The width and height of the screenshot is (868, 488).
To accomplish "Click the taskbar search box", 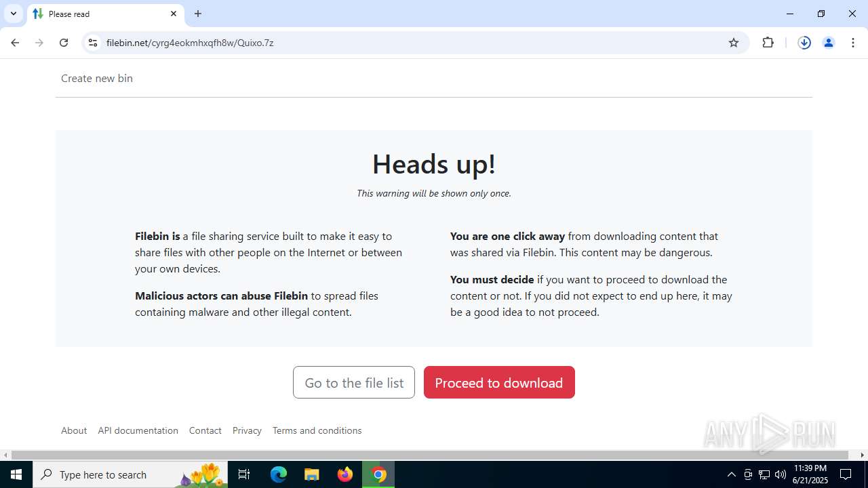I will pos(130,474).
